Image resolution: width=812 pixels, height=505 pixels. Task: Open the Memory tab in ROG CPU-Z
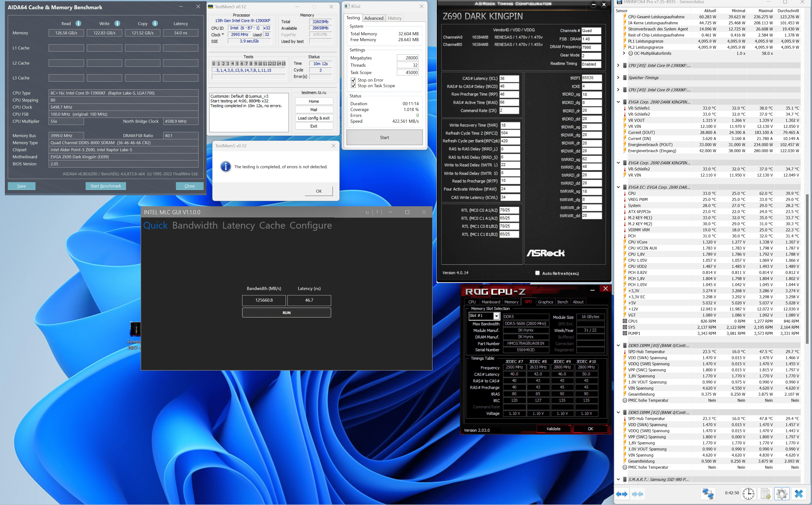(x=511, y=302)
